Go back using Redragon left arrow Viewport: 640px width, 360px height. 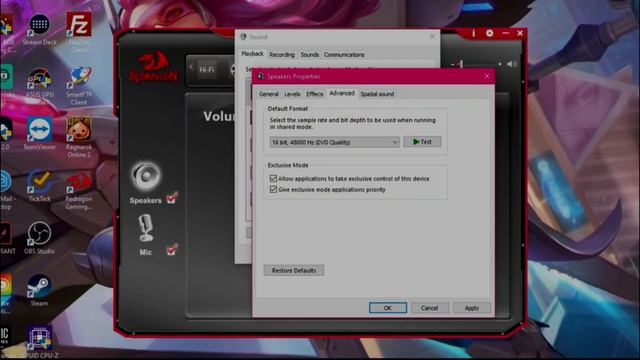(191, 67)
